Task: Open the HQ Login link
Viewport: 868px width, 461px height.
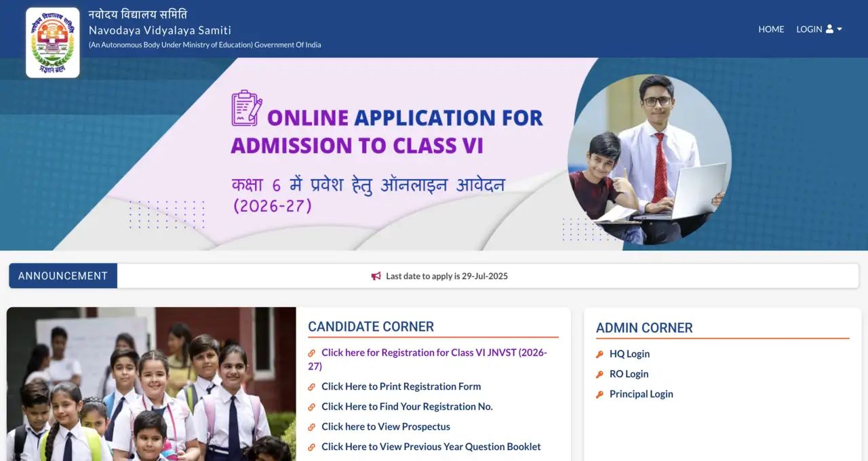Action: (x=629, y=354)
